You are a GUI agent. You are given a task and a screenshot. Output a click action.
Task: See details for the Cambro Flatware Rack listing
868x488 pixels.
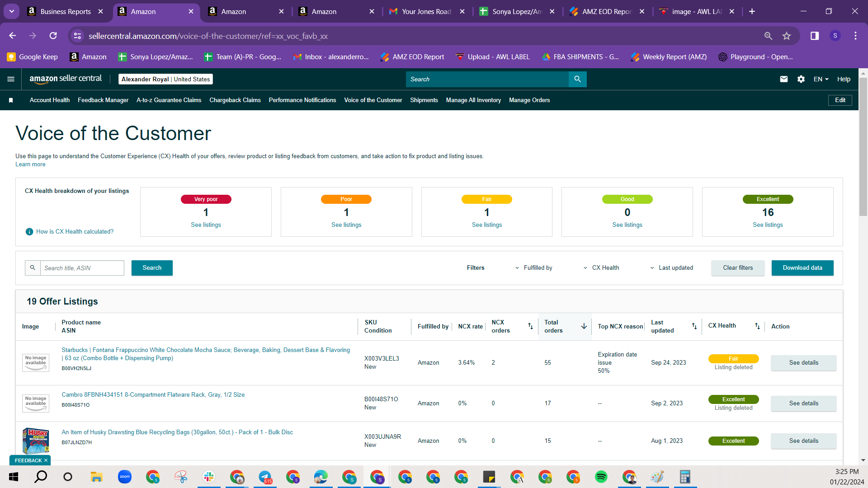click(804, 404)
